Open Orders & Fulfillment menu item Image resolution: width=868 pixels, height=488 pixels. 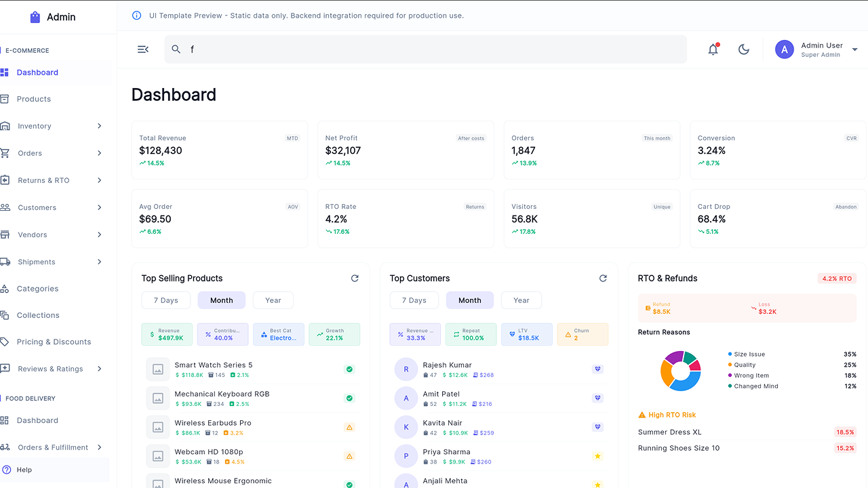54,447
